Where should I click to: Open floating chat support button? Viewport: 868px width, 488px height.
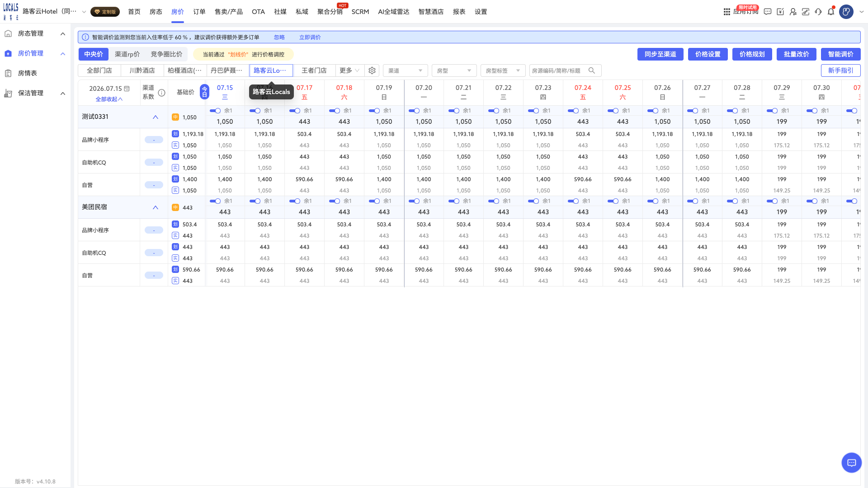point(852,463)
